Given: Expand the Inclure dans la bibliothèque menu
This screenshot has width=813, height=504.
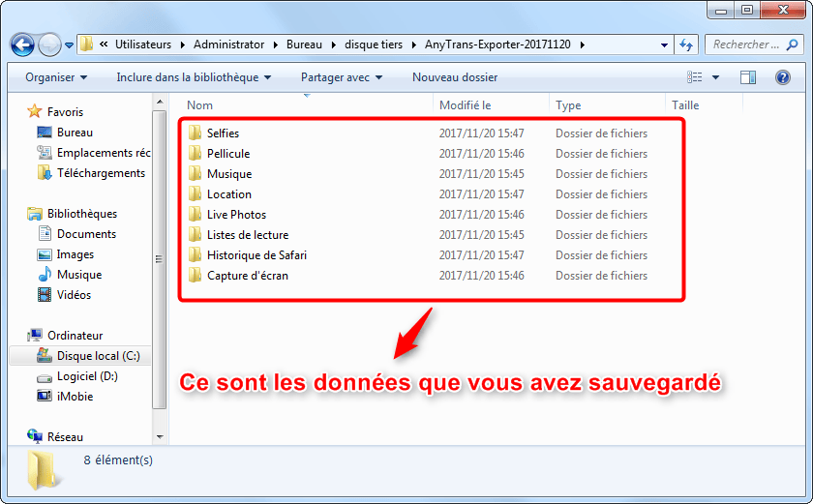Looking at the screenshot, I should pos(194,77).
